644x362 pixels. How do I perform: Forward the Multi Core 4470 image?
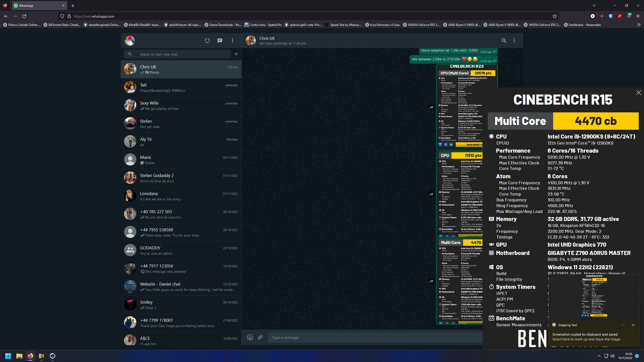coord(431,281)
